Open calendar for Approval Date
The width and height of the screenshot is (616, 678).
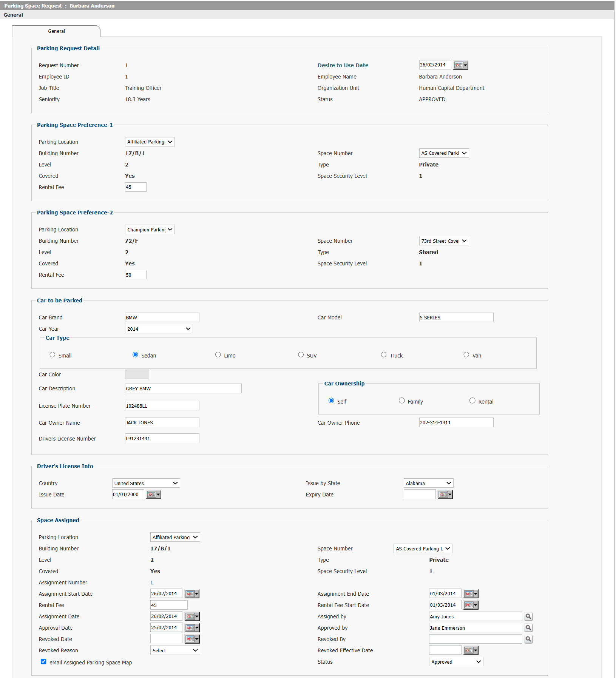click(192, 628)
